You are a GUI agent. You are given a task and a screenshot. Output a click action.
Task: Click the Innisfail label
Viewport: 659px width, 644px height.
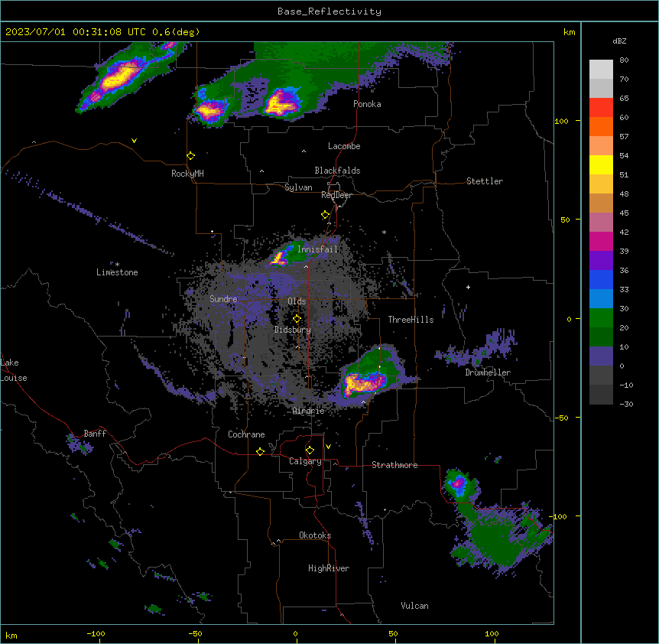317,249
